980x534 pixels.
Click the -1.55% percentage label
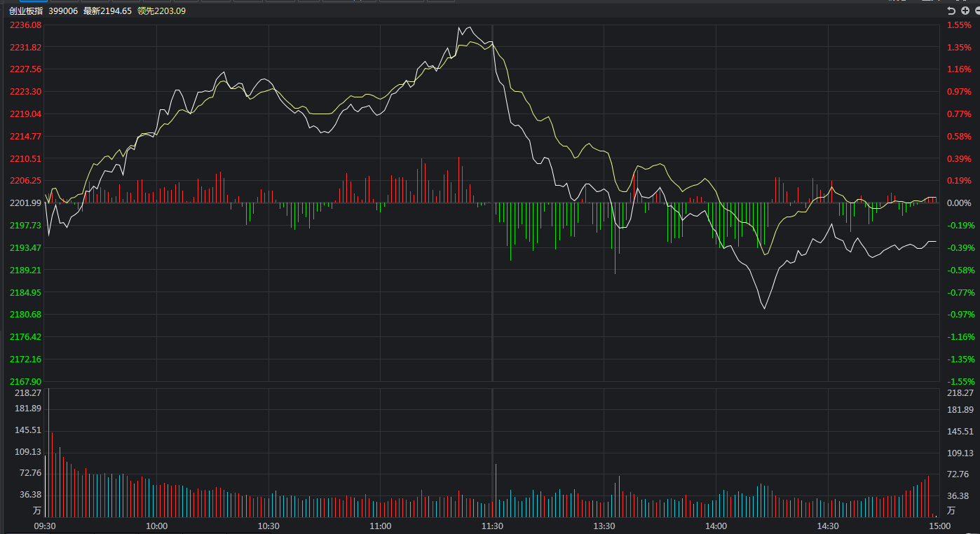coord(961,381)
